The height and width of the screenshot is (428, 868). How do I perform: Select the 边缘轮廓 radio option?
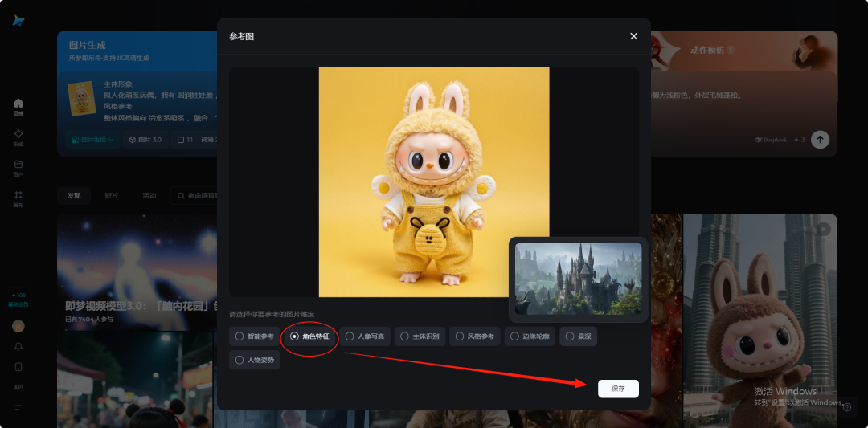(530, 336)
